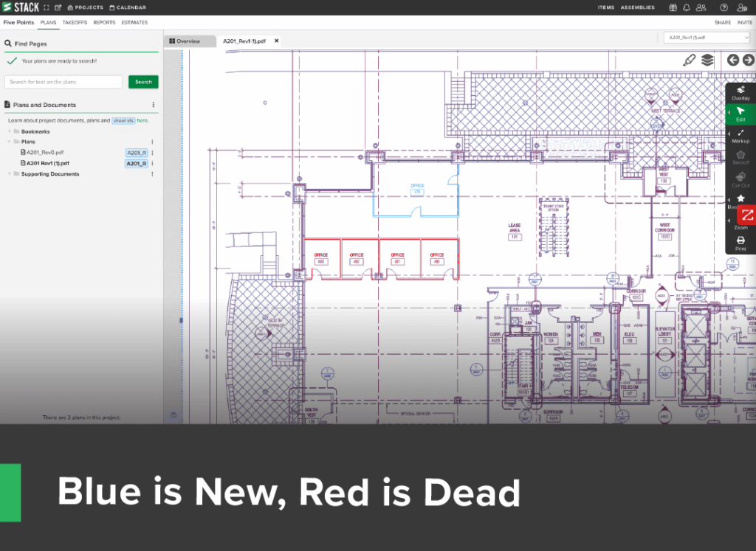Collapse the Plans folder
The height and width of the screenshot is (551, 756).
tap(10, 142)
